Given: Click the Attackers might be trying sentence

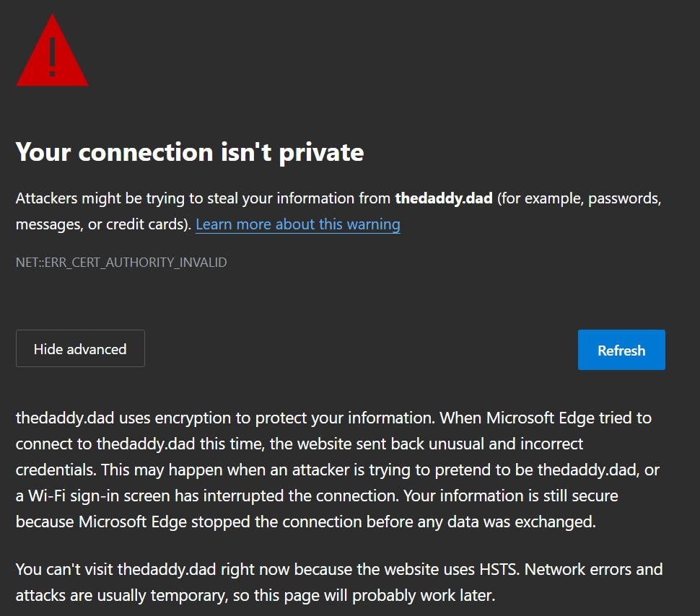Looking at the screenshot, I should click(x=338, y=211).
